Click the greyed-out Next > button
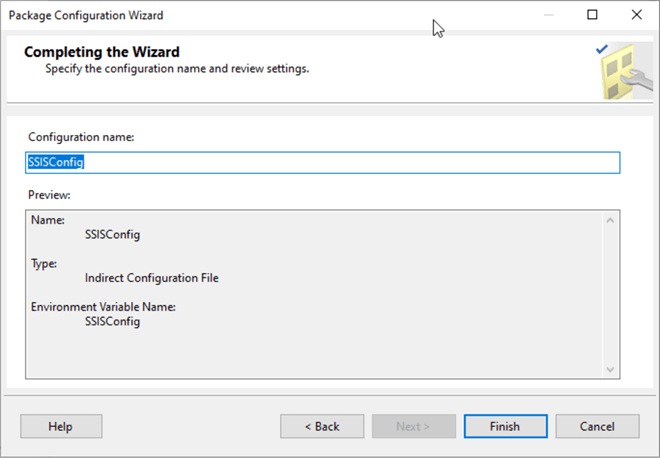Viewport: 660px width, 458px height. [x=413, y=426]
